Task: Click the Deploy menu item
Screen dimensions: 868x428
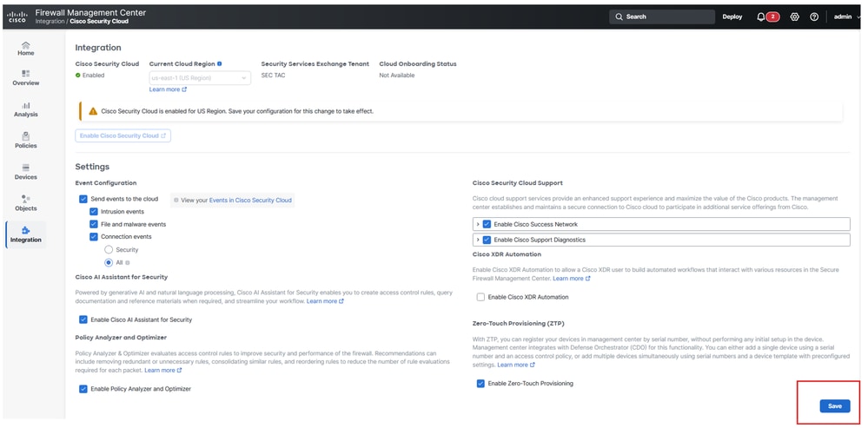Action: click(732, 16)
